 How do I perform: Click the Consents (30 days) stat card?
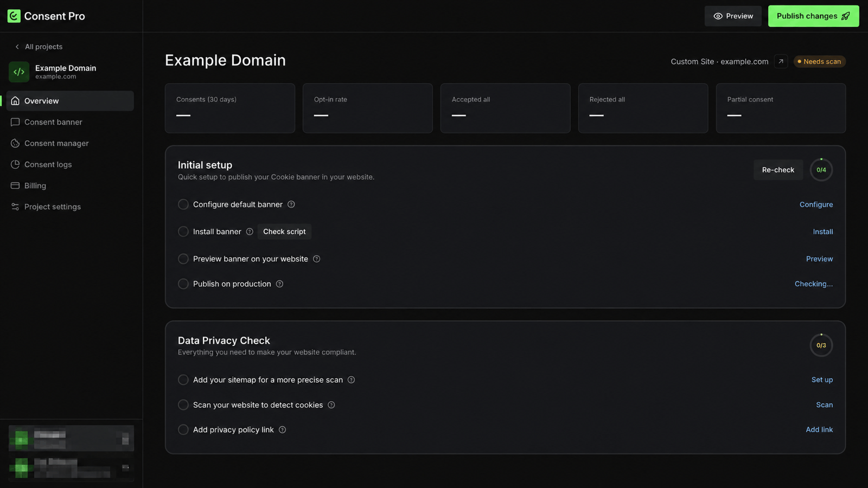(x=230, y=108)
